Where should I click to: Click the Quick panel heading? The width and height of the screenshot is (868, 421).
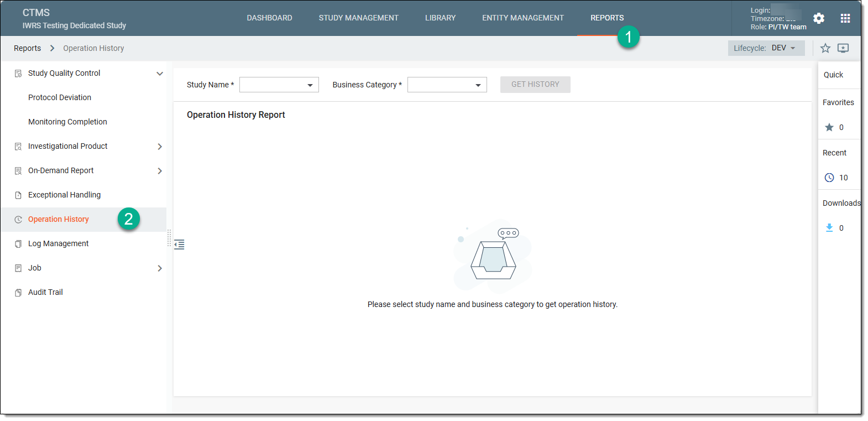click(833, 75)
